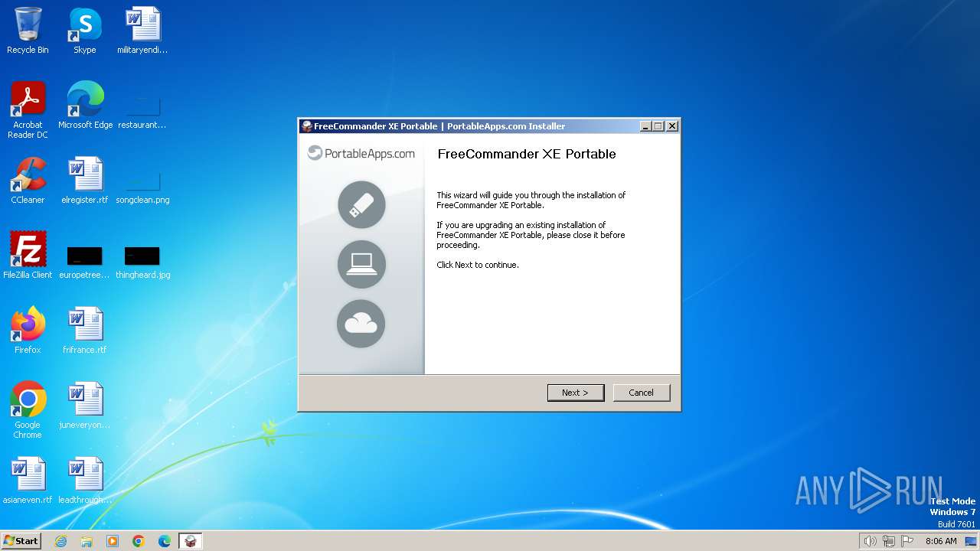The height and width of the screenshot is (551, 980).
Task: Click the 8:06 AM system clock
Action: pyautogui.click(x=941, y=541)
